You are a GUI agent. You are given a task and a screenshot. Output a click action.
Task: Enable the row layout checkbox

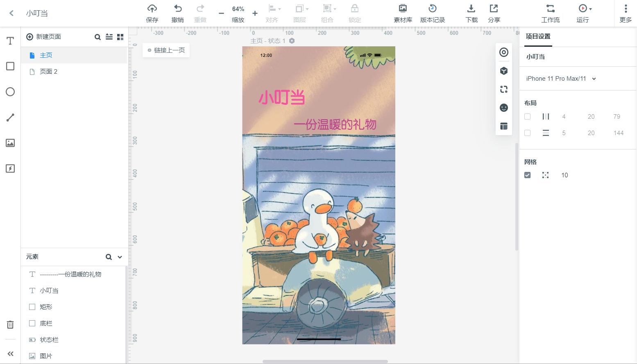527,133
